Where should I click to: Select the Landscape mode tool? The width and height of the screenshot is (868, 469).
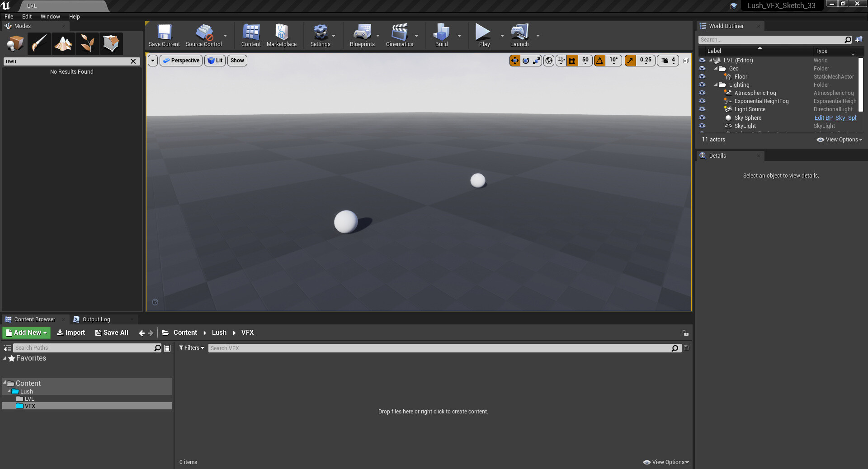point(63,43)
